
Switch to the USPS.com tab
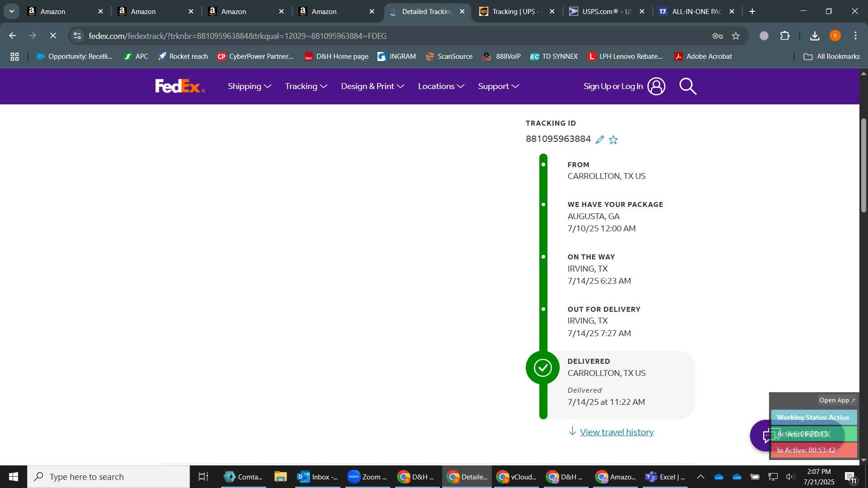606,11
